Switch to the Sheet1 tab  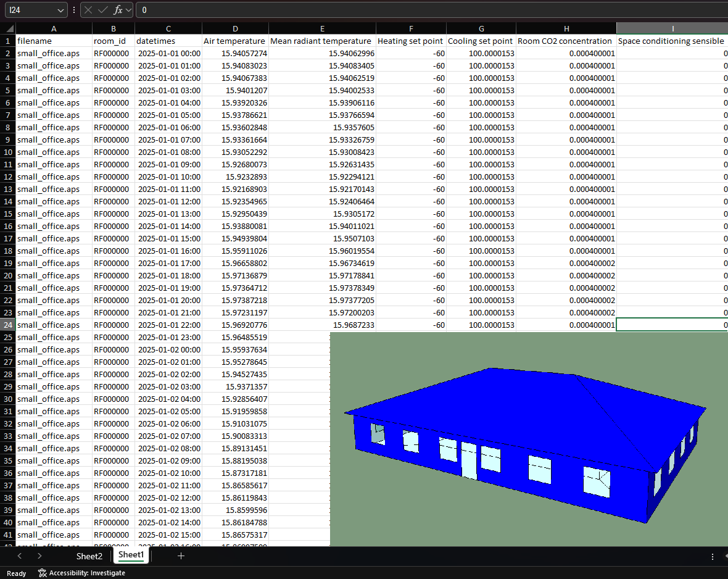click(131, 555)
